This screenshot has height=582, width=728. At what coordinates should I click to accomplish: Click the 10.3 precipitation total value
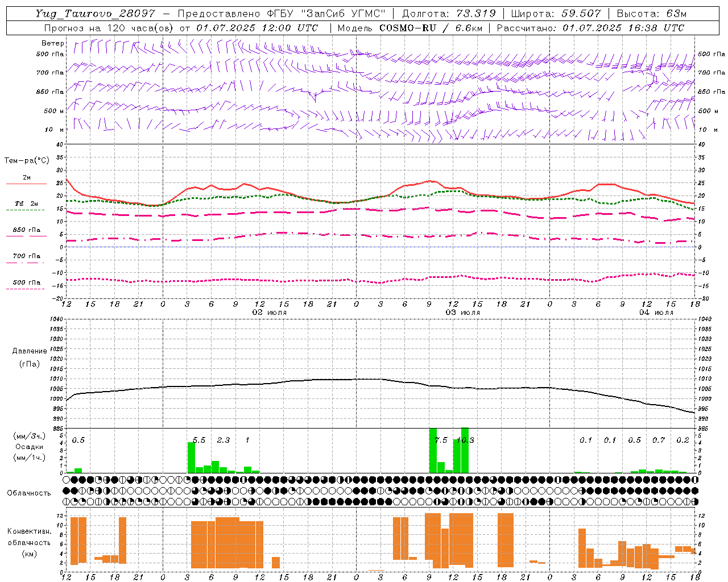tap(465, 440)
